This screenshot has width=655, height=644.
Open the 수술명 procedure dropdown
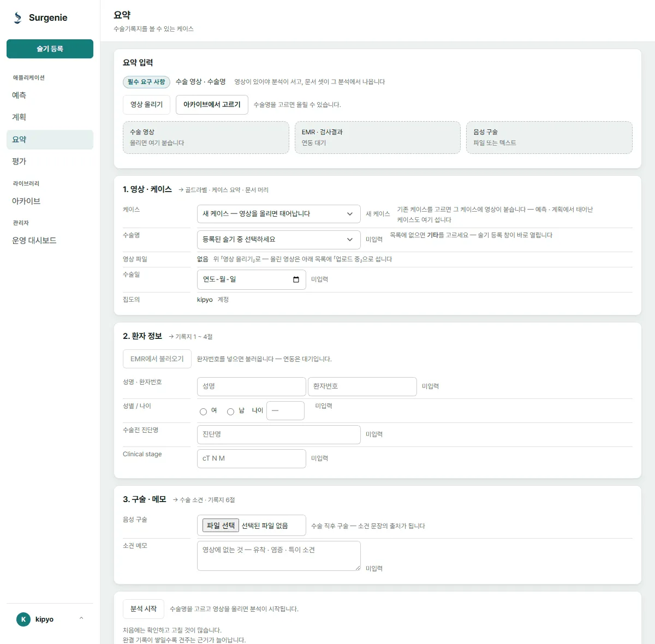[x=278, y=240]
